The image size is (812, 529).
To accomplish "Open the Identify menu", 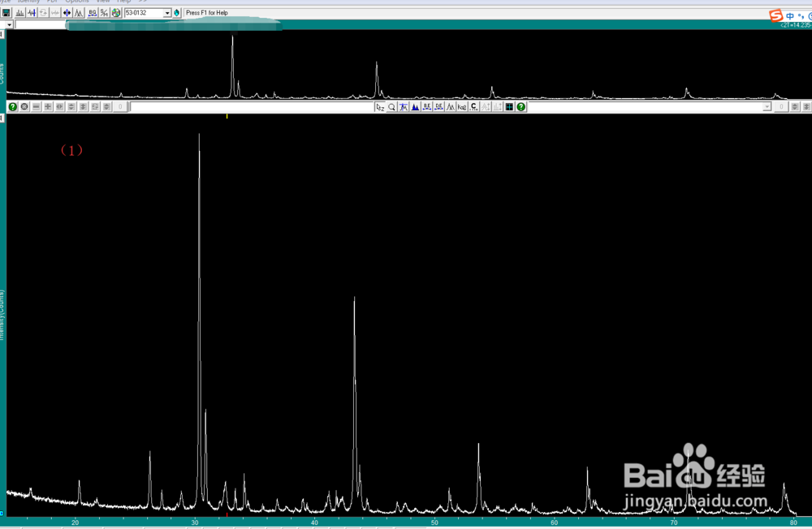I will (28, 2).
